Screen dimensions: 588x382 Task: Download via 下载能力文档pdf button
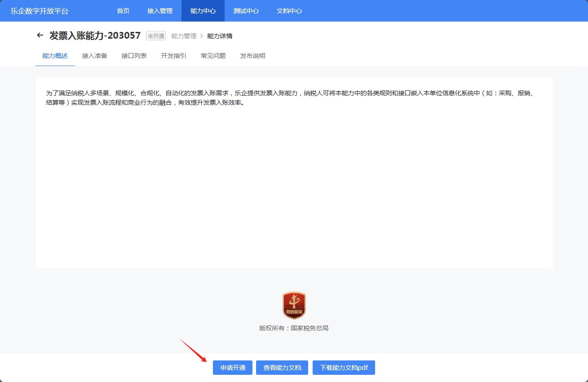click(344, 368)
